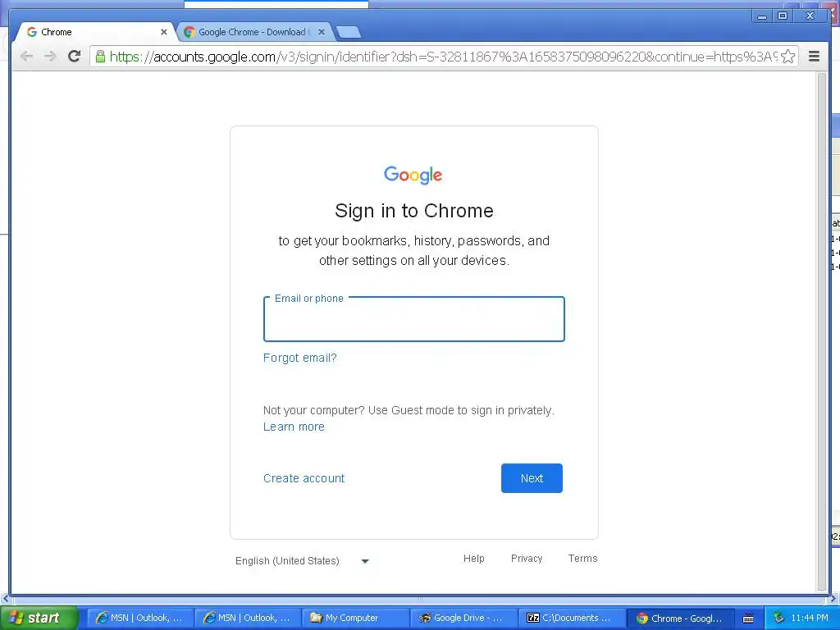Screen dimensions: 840x630
Task: Expand the English (United States) language dropdown
Action: (303, 561)
